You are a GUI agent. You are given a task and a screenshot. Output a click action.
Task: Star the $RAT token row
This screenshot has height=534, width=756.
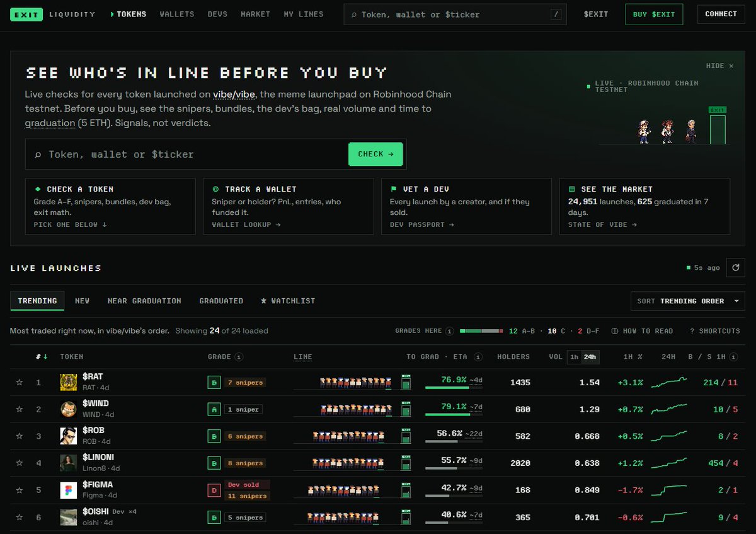coord(20,382)
